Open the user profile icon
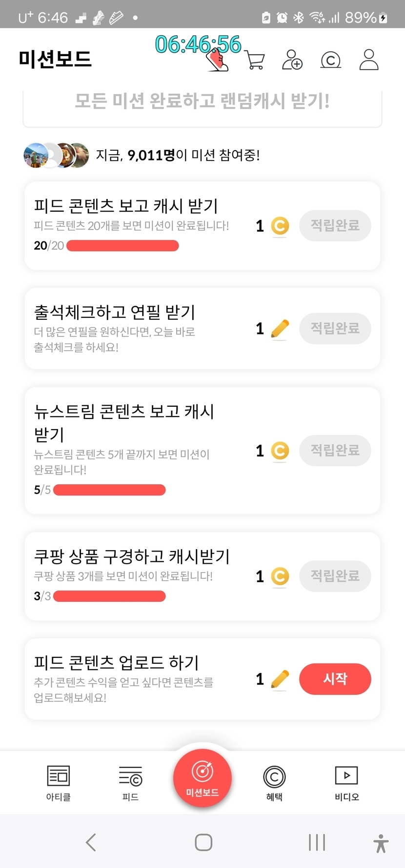Viewport: 405px width, 868px height. pos(369,60)
